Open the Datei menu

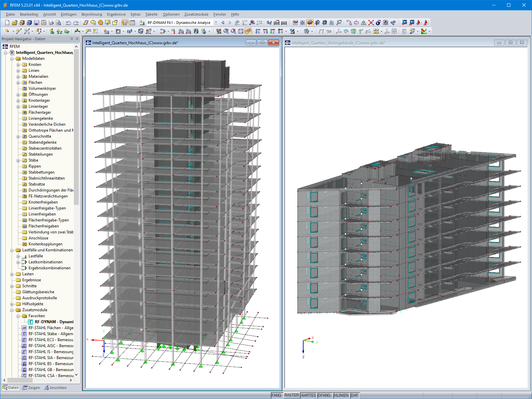[10, 14]
